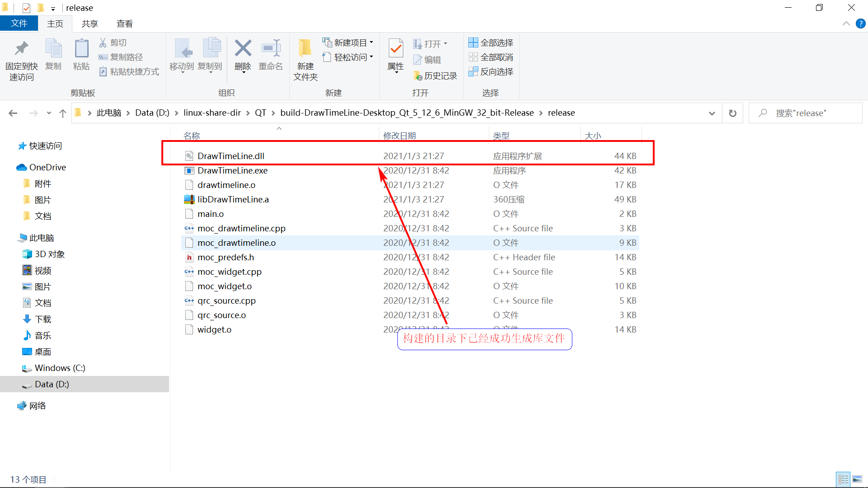This screenshot has width=868, height=488.
Task: Switch to details view in status bar
Action: [844, 479]
